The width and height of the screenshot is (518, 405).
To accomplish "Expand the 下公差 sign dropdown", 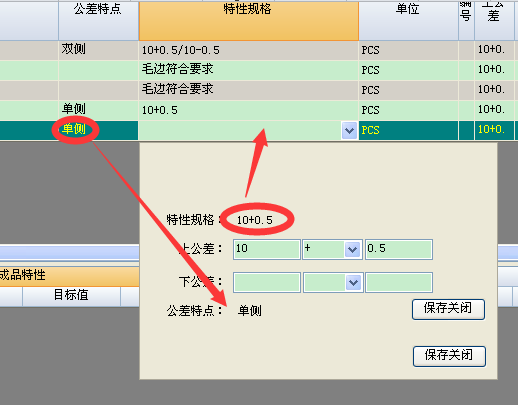I will [x=353, y=283].
